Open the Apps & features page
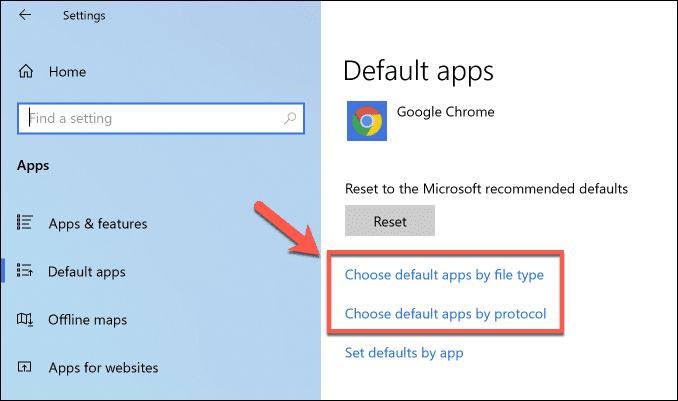The image size is (678, 401). (97, 224)
